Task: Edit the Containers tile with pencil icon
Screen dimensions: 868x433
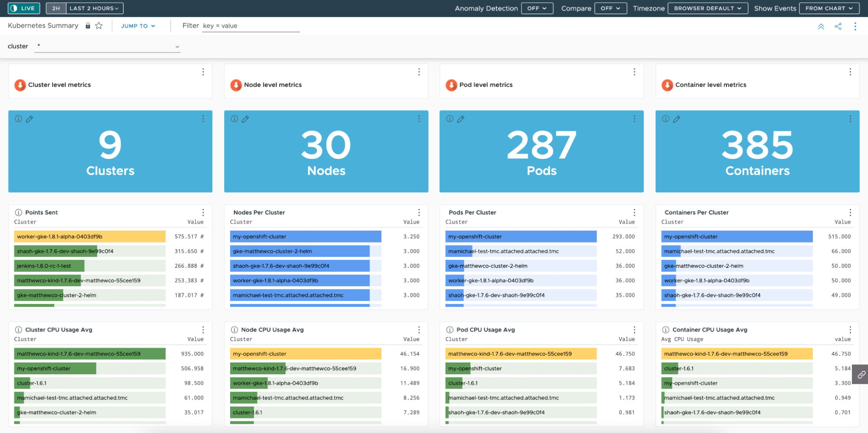Action: [x=676, y=119]
